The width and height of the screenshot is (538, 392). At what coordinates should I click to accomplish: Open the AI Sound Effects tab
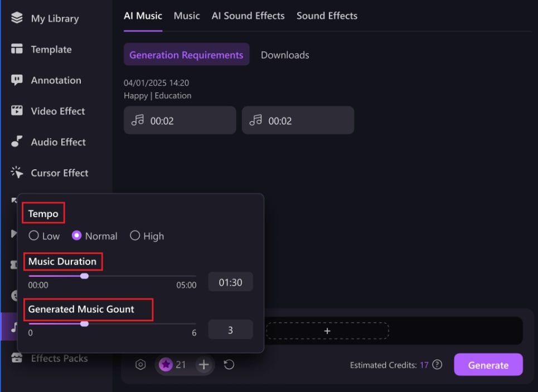click(248, 16)
